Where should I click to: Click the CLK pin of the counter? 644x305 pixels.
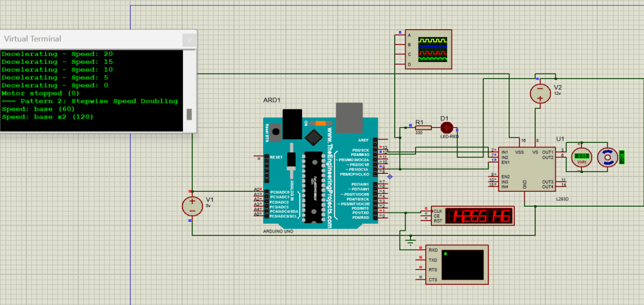(425, 211)
